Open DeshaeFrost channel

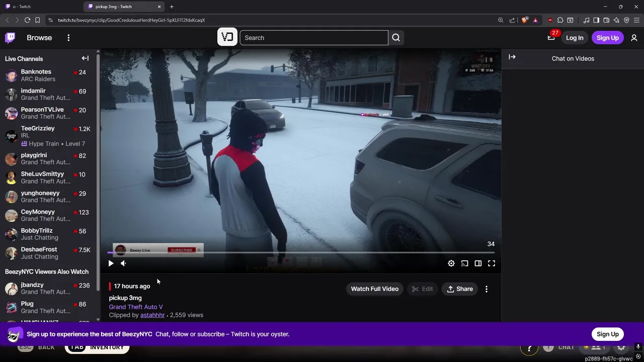[x=48, y=253]
